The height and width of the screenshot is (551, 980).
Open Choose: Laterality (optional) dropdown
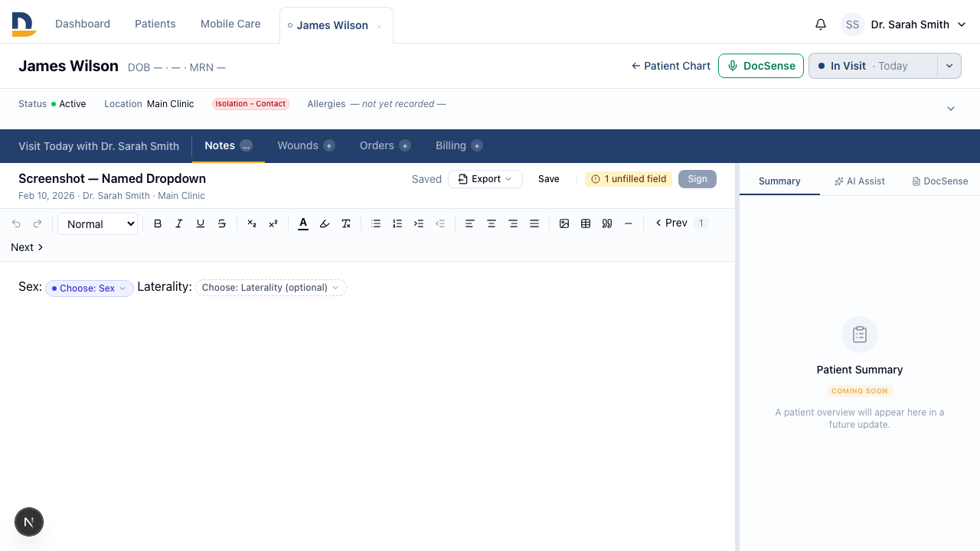pyautogui.click(x=271, y=288)
